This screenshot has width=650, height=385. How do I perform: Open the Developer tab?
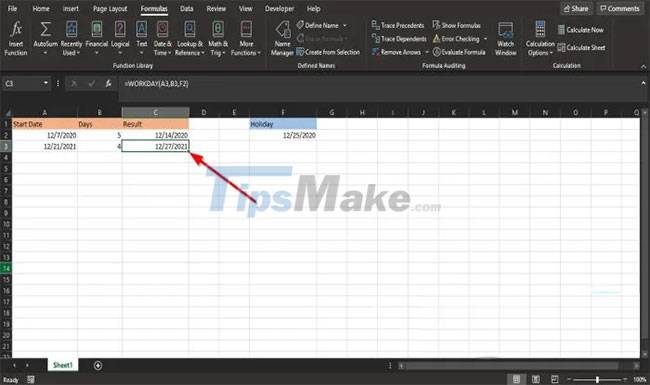point(279,8)
